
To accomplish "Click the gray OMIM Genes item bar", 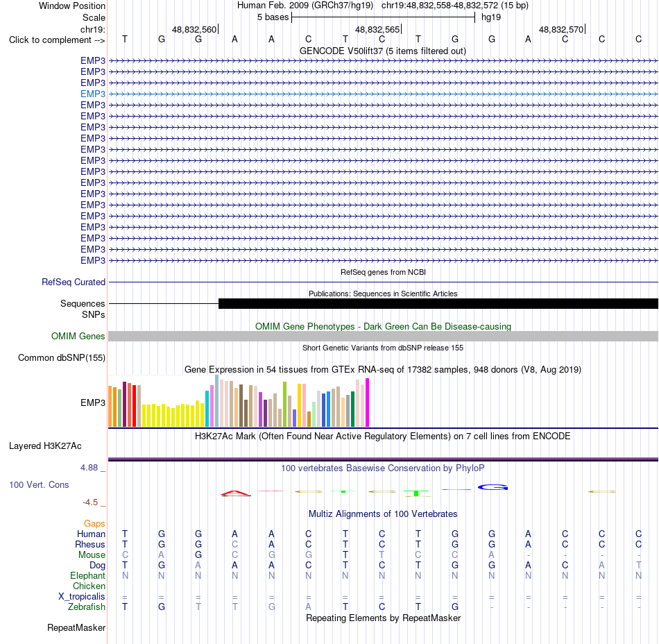I will click(383, 337).
